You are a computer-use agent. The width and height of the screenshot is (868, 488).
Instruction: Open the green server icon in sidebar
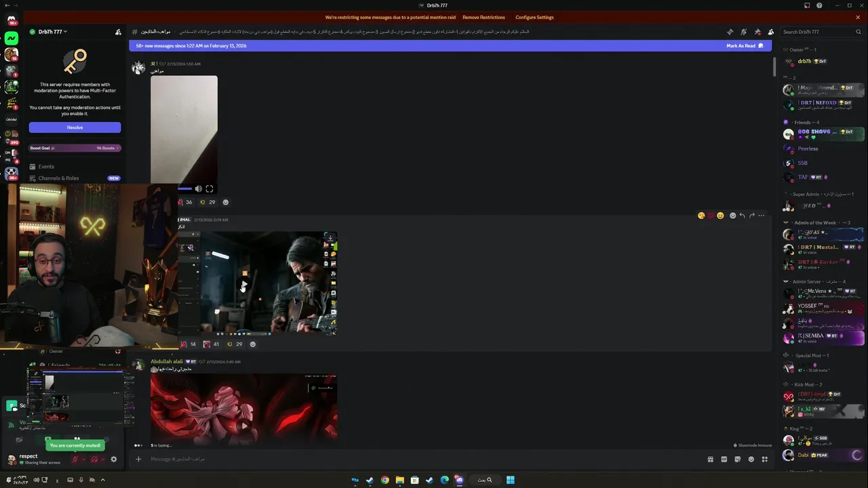coord(11,39)
